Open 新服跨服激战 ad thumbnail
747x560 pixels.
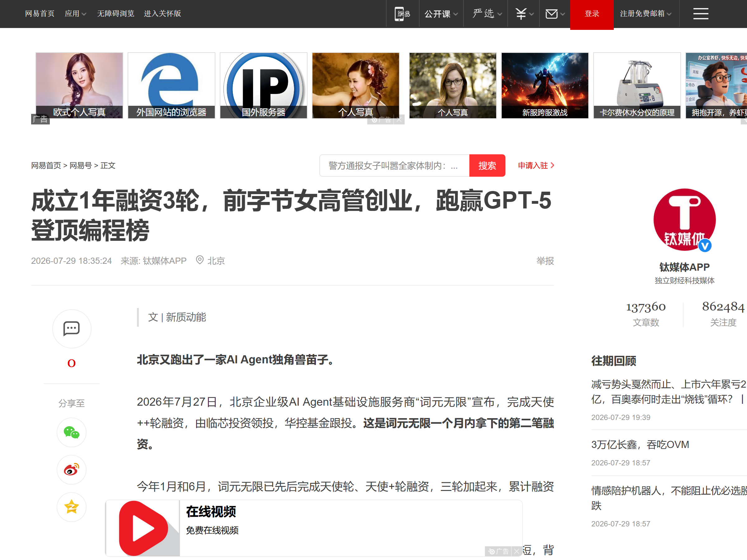(x=545, y=86)
